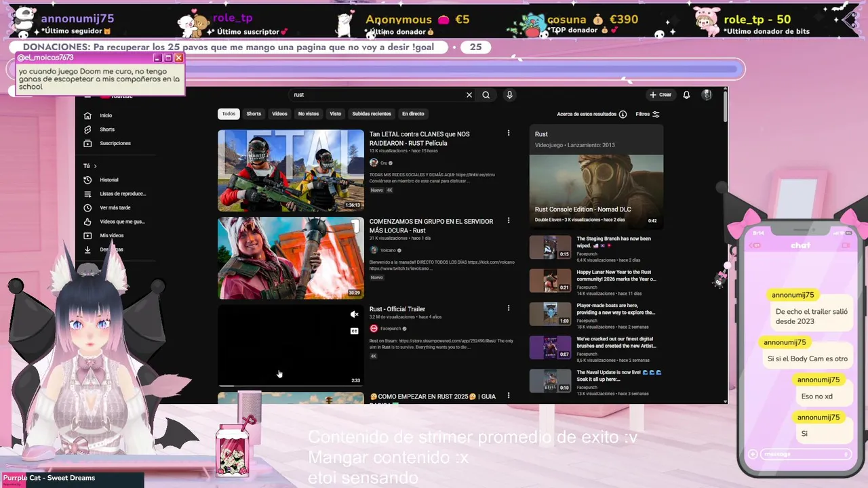Open options menu for COMO EMPEZAR EN RUST video
Viewport: 868px width, 488px height.
coord(509,396)
